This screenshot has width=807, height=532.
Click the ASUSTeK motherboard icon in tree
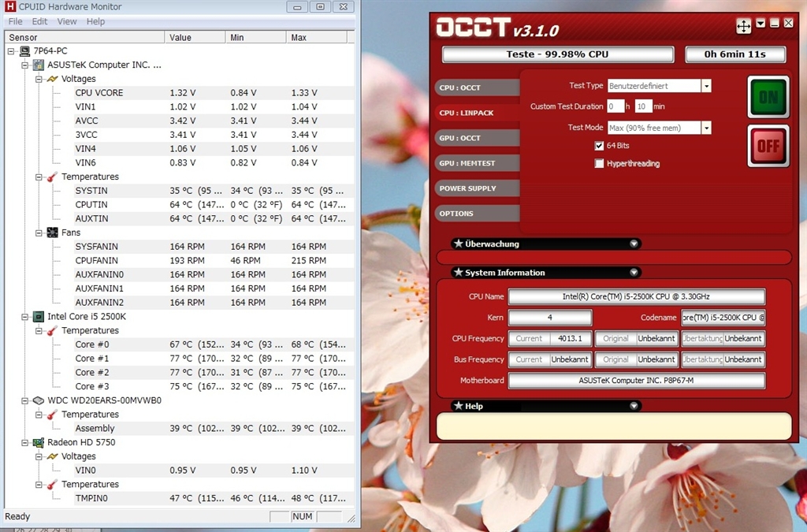point(38,65)
